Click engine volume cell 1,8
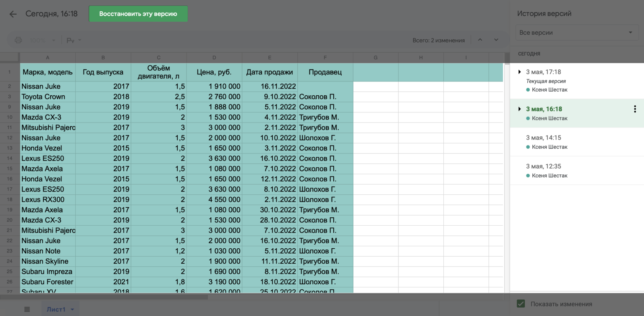 pos(159,282)
